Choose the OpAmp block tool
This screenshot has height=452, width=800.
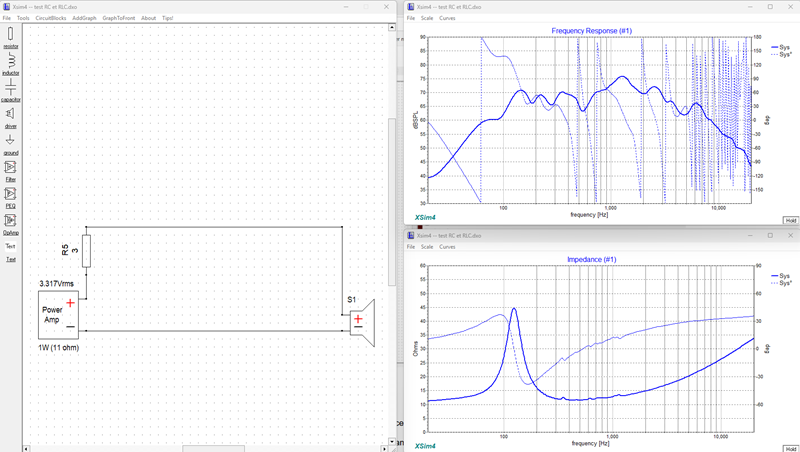pyautogui.click(x=11, y=224)
